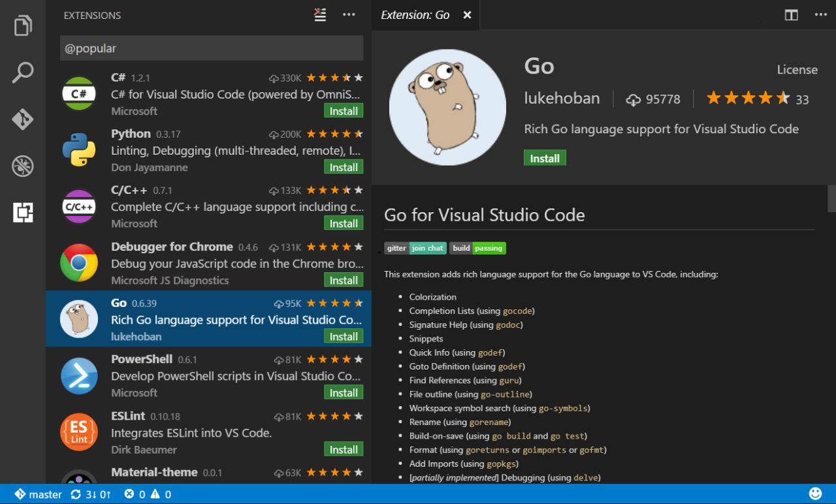Click the PowerShell extension icon
The image size is (836, 504).
[x=79, y=375]
